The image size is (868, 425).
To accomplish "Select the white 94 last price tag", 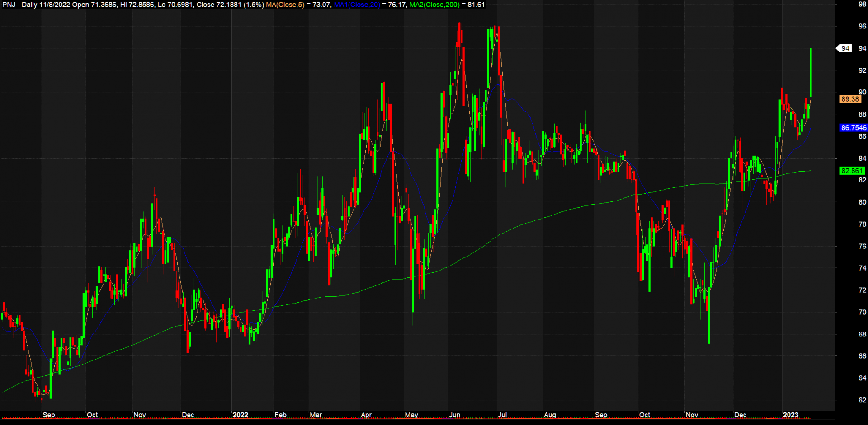I will point(845,48).
